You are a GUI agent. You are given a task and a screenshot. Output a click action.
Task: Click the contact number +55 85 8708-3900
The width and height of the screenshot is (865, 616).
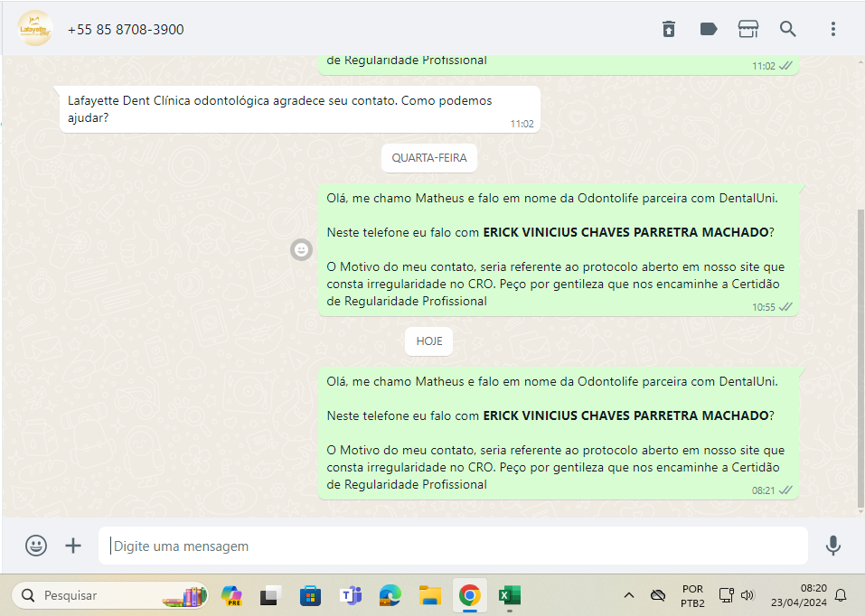(126, 30)
